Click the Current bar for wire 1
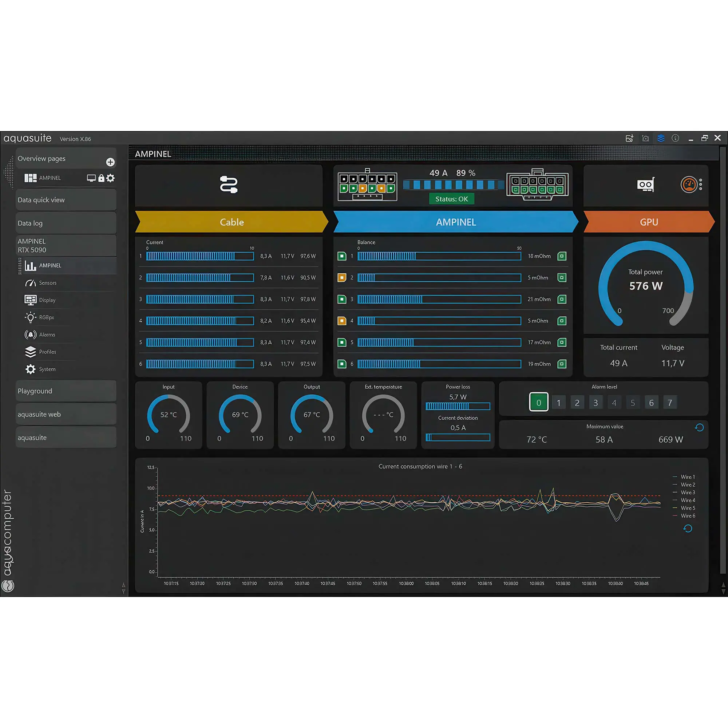This screenshot has height=728, width=728. click(200, 256)
